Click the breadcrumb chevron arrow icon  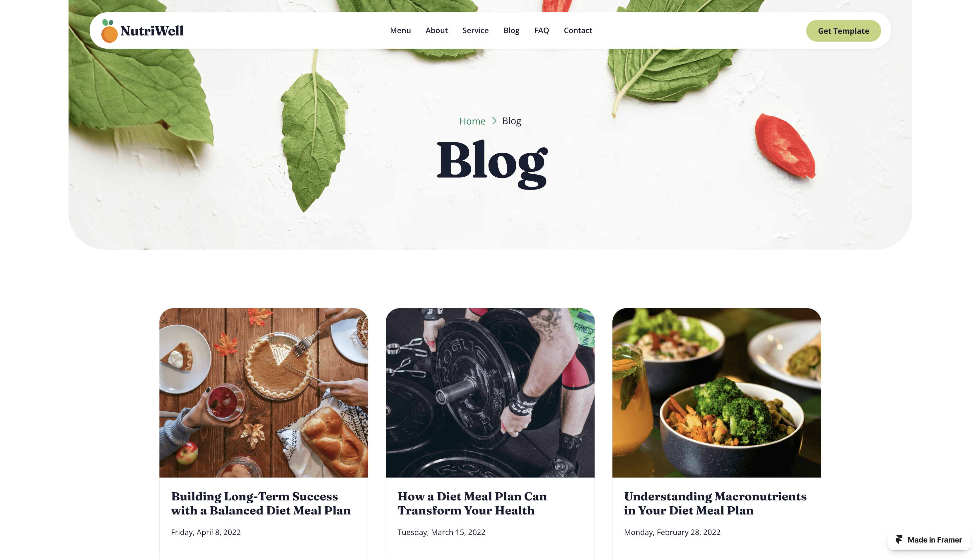tap(494, 121)
